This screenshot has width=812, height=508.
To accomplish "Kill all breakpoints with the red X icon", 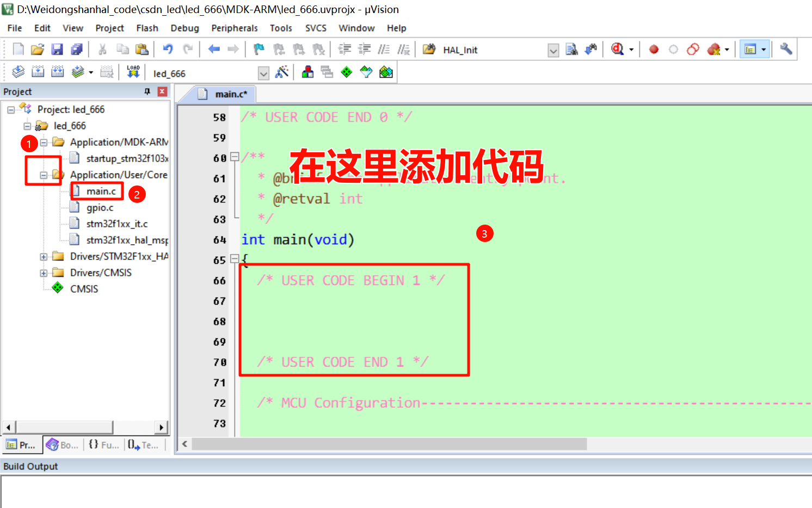I will click(x=713, y=49).
